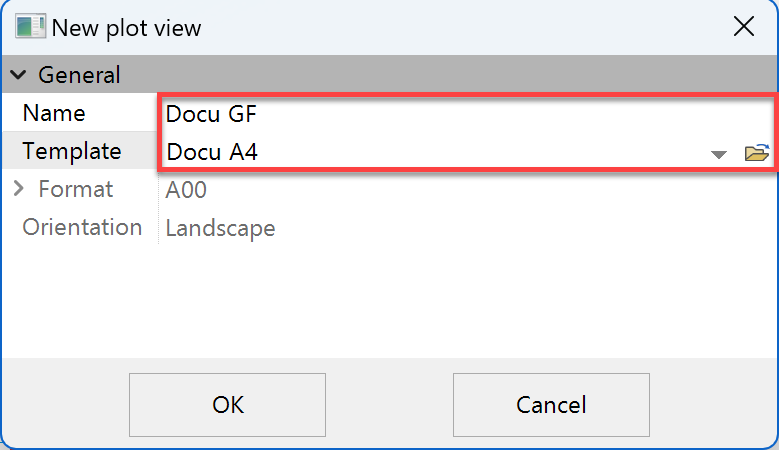This screenshot has width=779, height=450.
Task: Select the Name property label
Action: click(54, 113)
